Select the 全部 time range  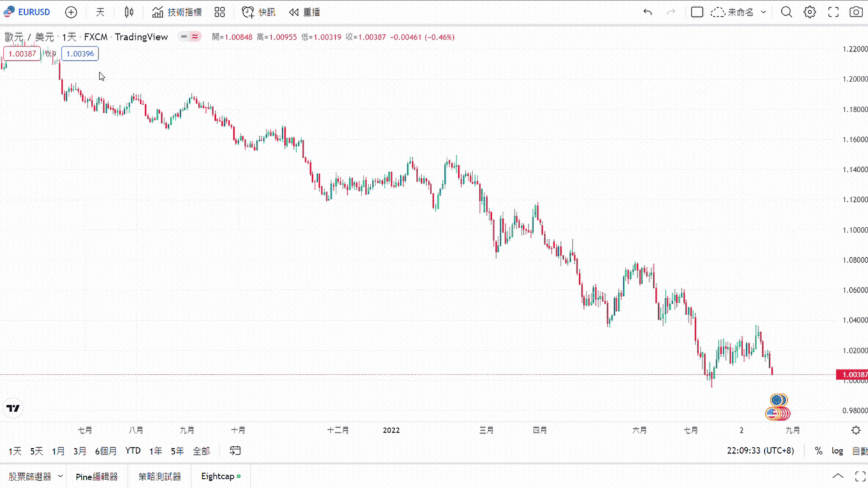point(201,450)
